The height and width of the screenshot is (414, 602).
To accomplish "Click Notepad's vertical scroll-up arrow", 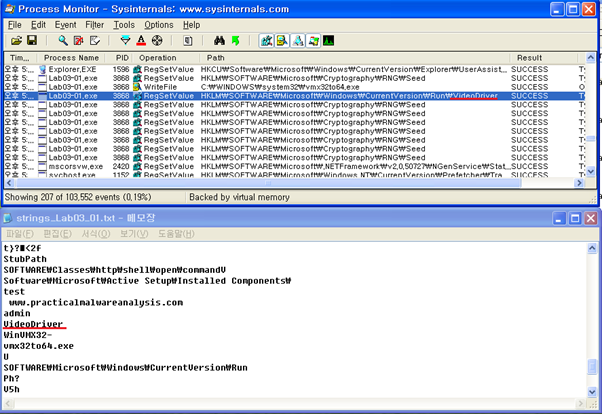I will pos(592,248).
